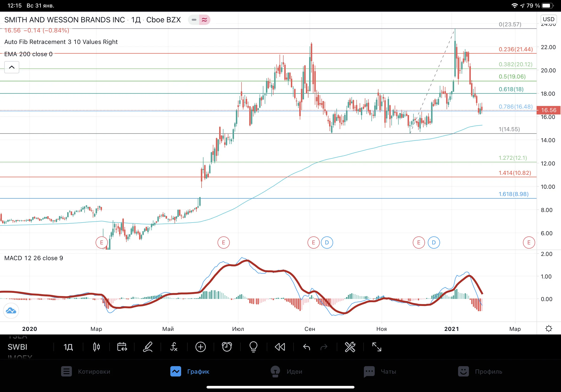The width and height of the screenshot is (561, 392).
Task: Tap the current price label 16.56
Action: tap(549, 110)
